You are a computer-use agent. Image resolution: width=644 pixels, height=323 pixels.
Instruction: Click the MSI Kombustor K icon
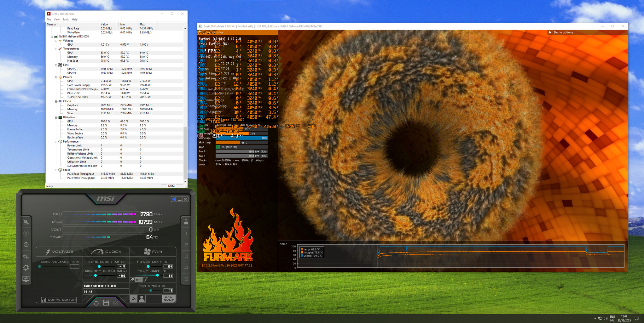pos(26,233)
